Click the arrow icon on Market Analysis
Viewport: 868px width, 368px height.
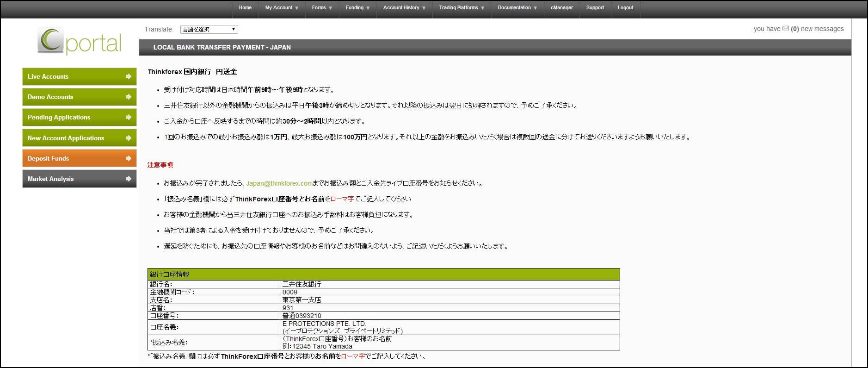pyautogui.click(x=129, y=179)
